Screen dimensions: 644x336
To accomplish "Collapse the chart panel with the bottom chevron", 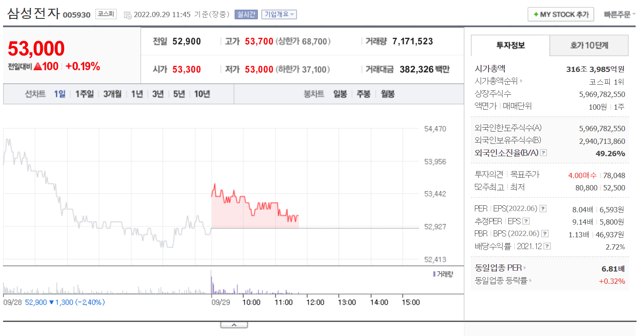I will coord(234,325).
